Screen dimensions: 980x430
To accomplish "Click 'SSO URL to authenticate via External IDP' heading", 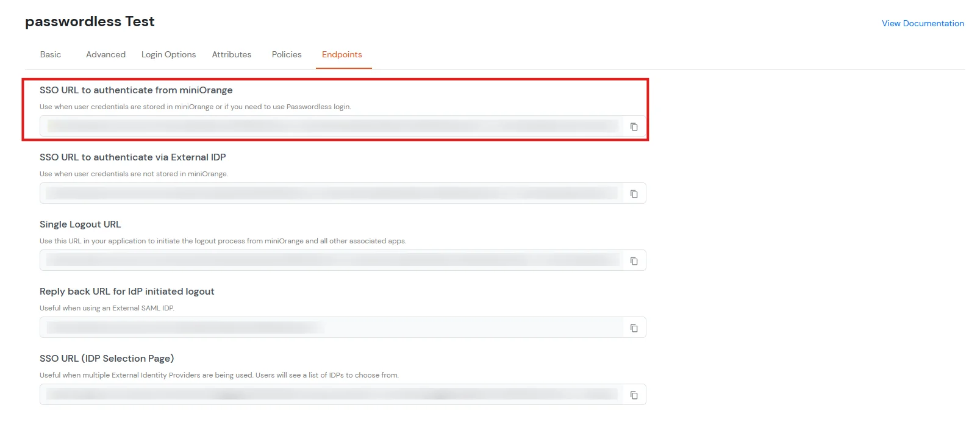I will point(133,157).
